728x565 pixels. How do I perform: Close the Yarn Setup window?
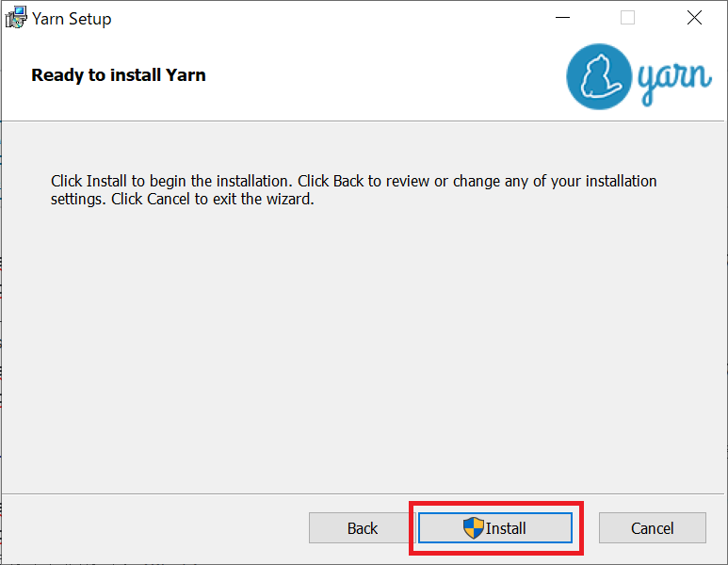[x=694, y=18]
